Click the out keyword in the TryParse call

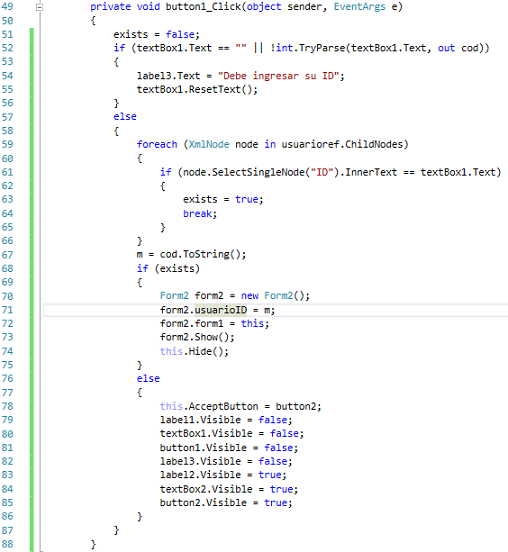(x=446, y=48)
